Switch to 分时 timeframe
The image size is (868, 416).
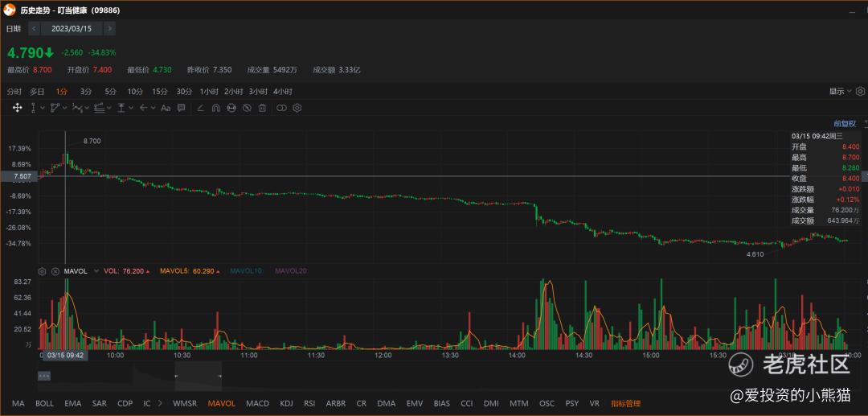pos(14,92)
